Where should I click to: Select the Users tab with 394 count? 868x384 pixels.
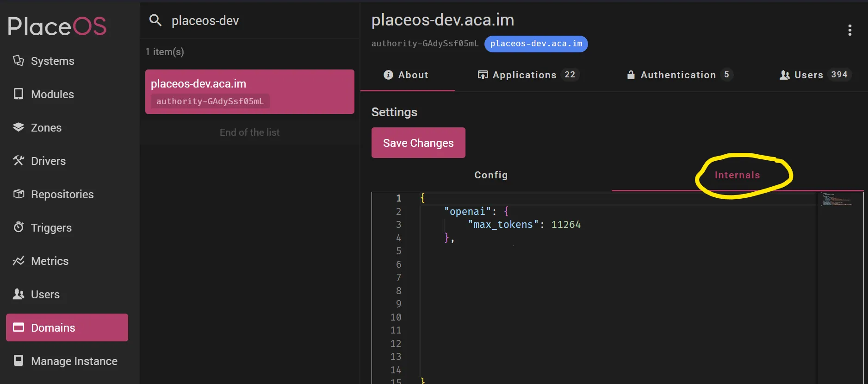(x=815, y=75)
